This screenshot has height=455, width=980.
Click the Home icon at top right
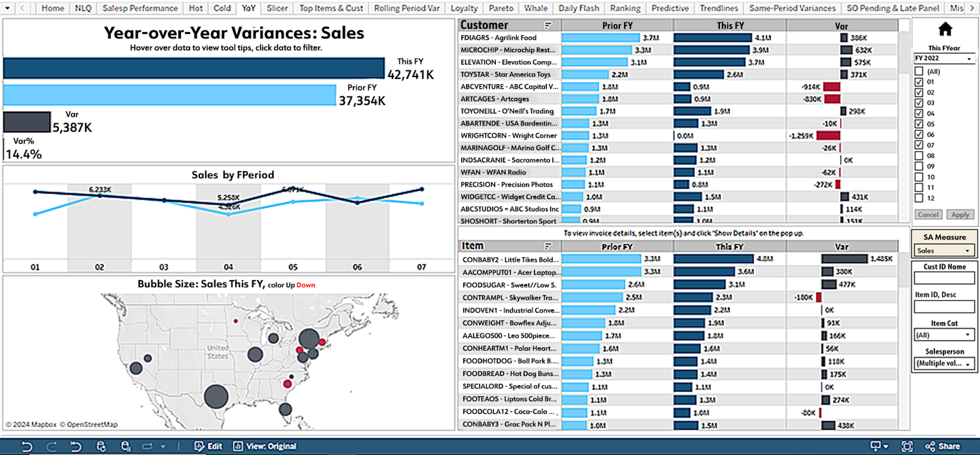pyautogui.click(x=945, y=30)
